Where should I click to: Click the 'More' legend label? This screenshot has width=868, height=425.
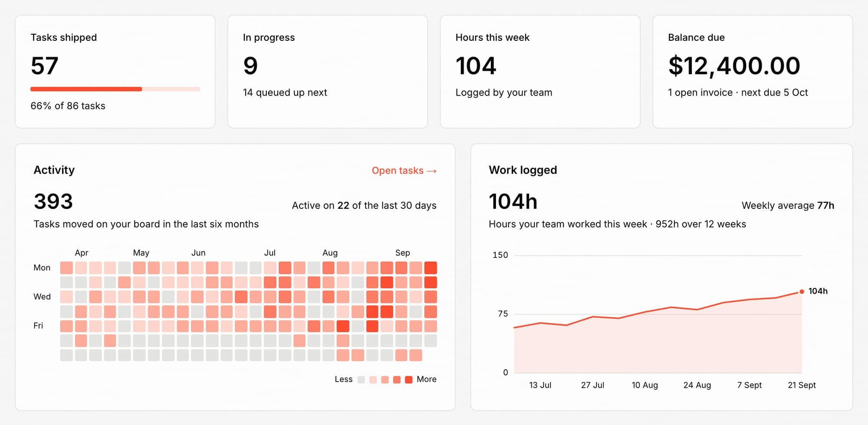427,379
